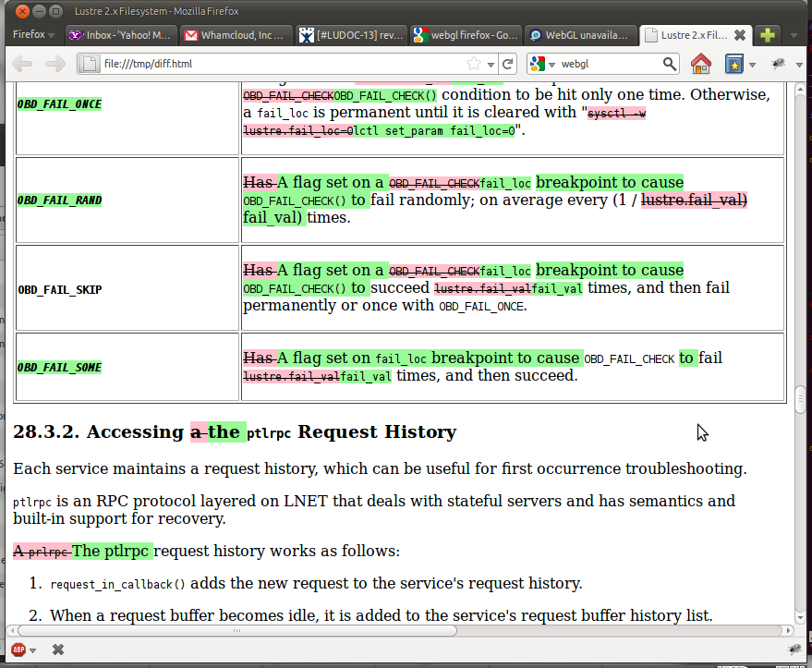The image size is (812, 668).
Task: Click vertical scrollbar up arrow
Action: click(x=800, y=89)
